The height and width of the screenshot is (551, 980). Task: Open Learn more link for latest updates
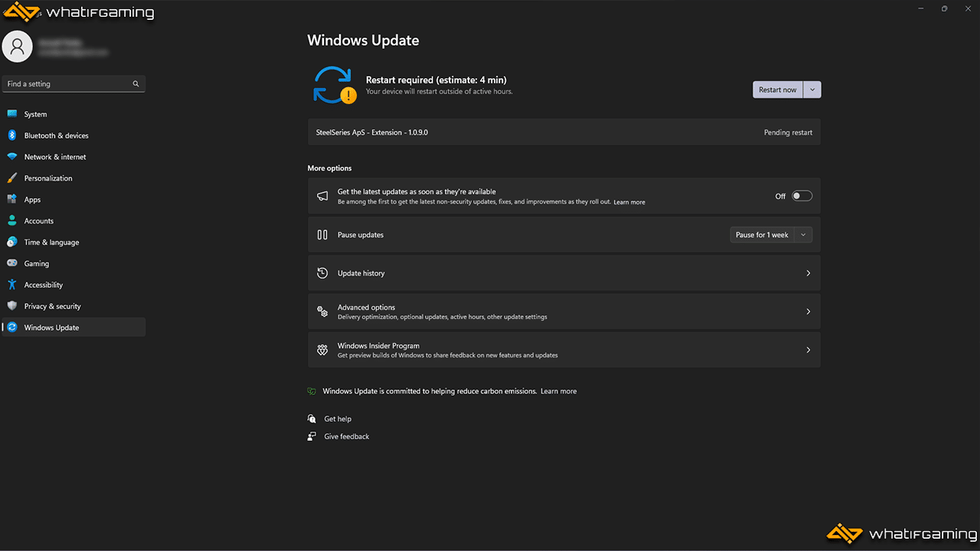pyautogui.click(x=629, y=203)
